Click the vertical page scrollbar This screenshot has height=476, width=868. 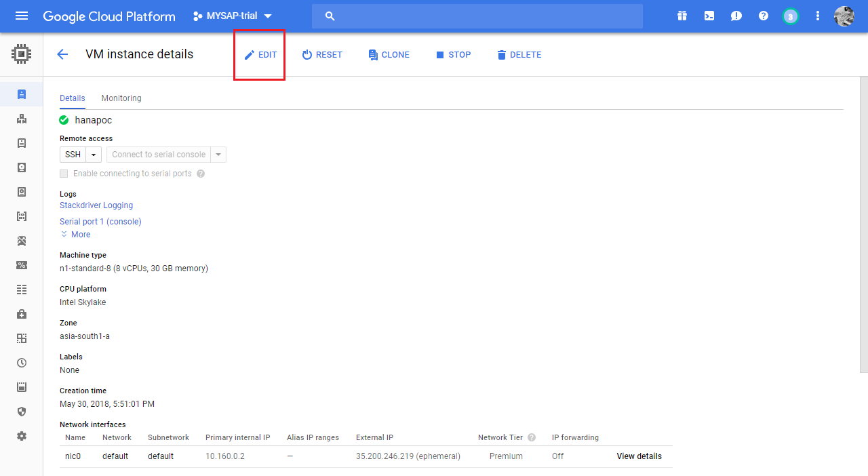pyautogui.click(x=863, y=224)
